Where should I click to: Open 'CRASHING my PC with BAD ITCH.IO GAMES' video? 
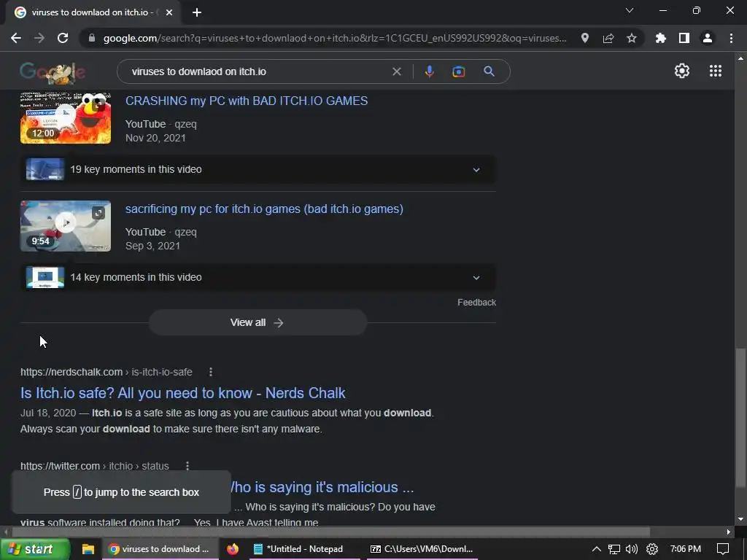pyautogui.click(x=247, y=101)
